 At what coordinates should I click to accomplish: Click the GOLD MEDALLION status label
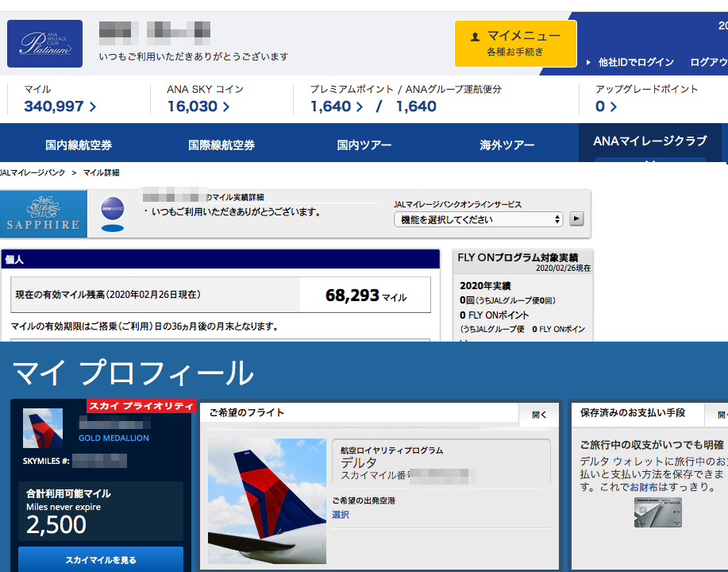(114, 438)
